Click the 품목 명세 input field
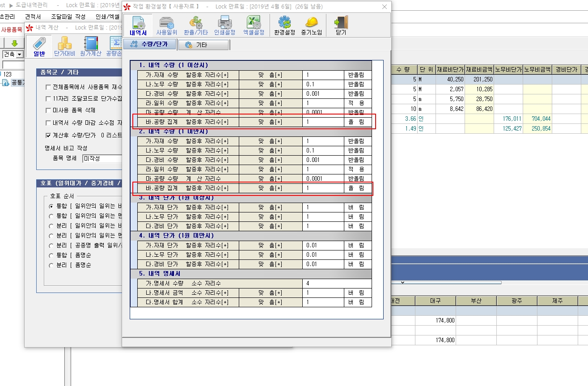Screen dimensions: 588x386 point(102,158)
